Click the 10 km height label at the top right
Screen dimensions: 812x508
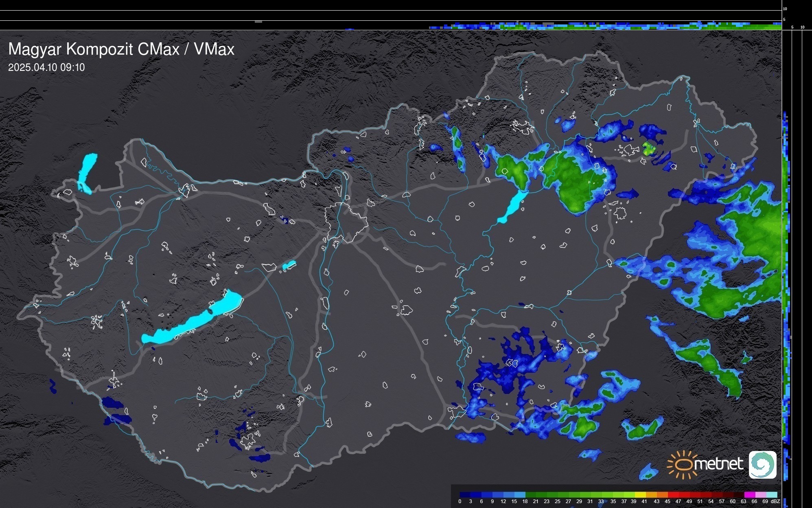[x=785, y=9]
